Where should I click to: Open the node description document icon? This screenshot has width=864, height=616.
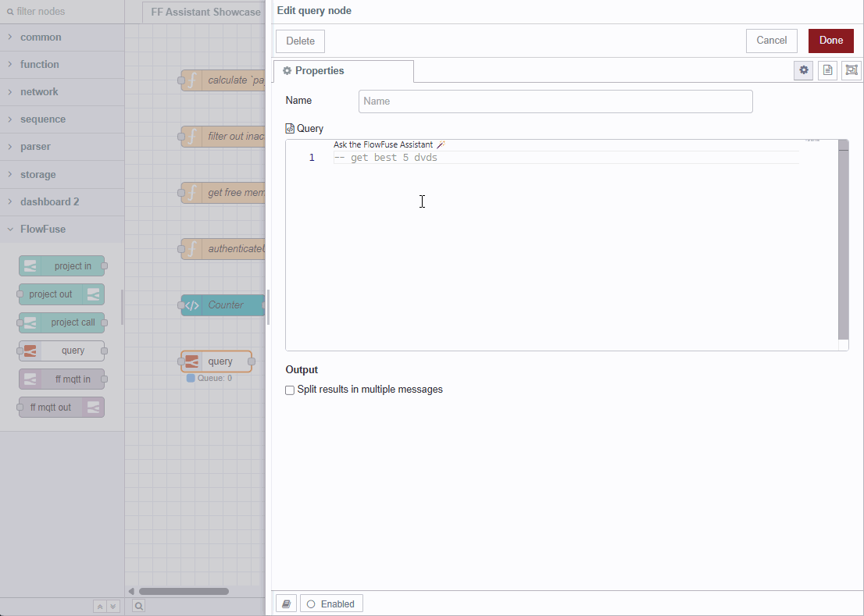tap(827, 70)
